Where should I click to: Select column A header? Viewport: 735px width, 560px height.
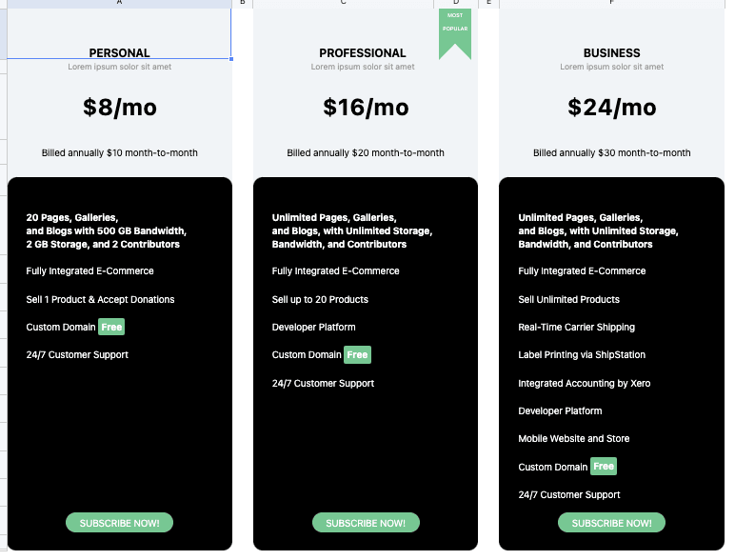coord(119,3)
